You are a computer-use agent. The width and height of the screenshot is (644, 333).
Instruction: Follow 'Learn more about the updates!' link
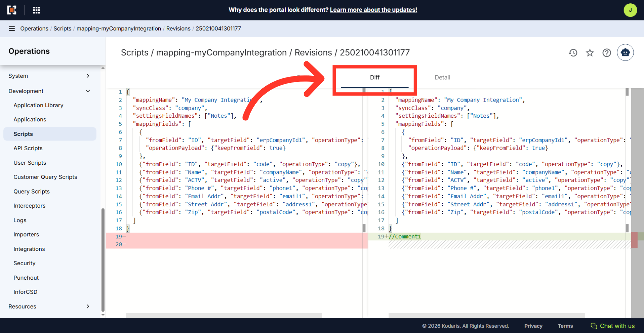(x=373, y=10)
